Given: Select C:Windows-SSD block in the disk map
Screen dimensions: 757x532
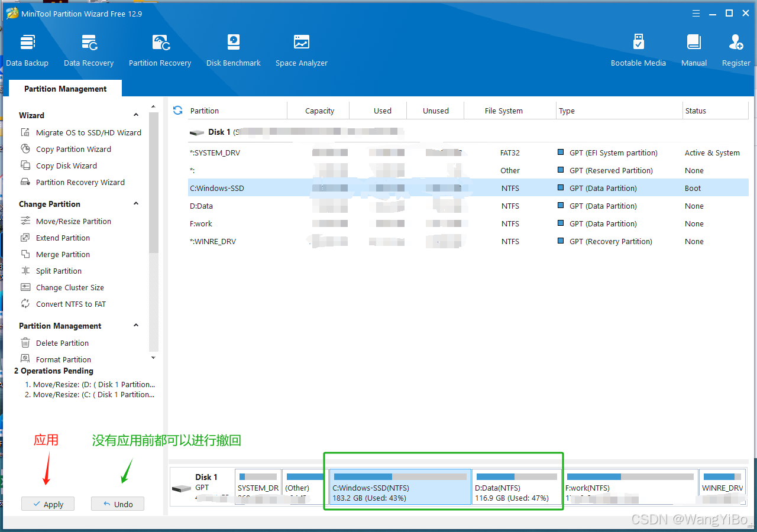Looking at the screenshot, I should tap(400, 487).
